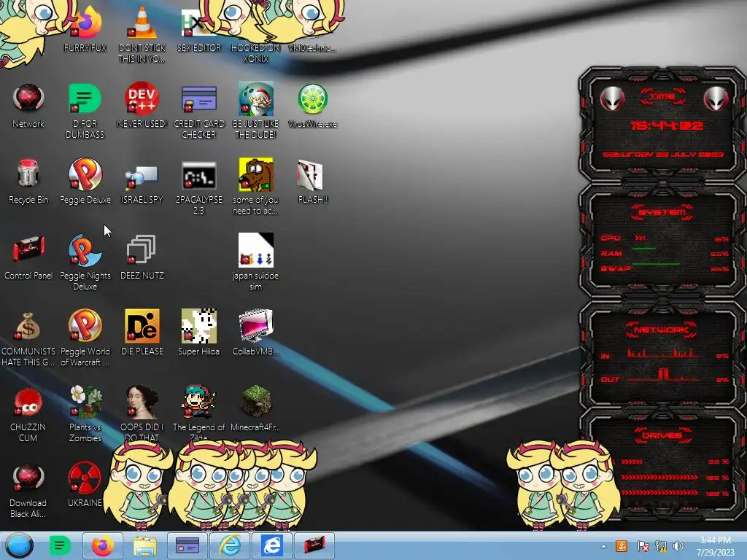Show hidden system tray icons
Image resolution: width=747 pixels, height=560 pixels.
(x=603, y=546)
